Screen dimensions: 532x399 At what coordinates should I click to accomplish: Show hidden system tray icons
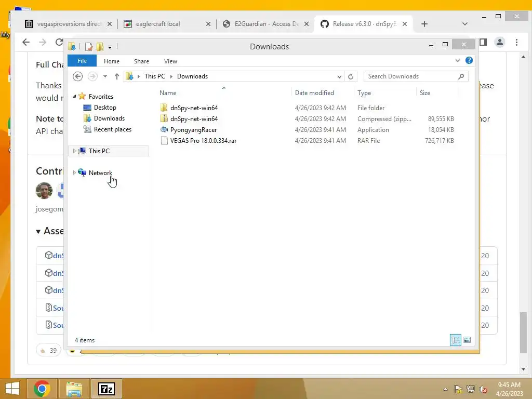pyautogui.click(x=445, y=389)
